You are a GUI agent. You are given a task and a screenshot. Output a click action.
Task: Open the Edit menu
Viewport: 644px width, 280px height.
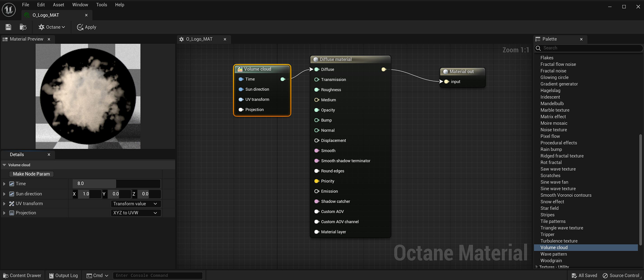(x=41, y=5)
